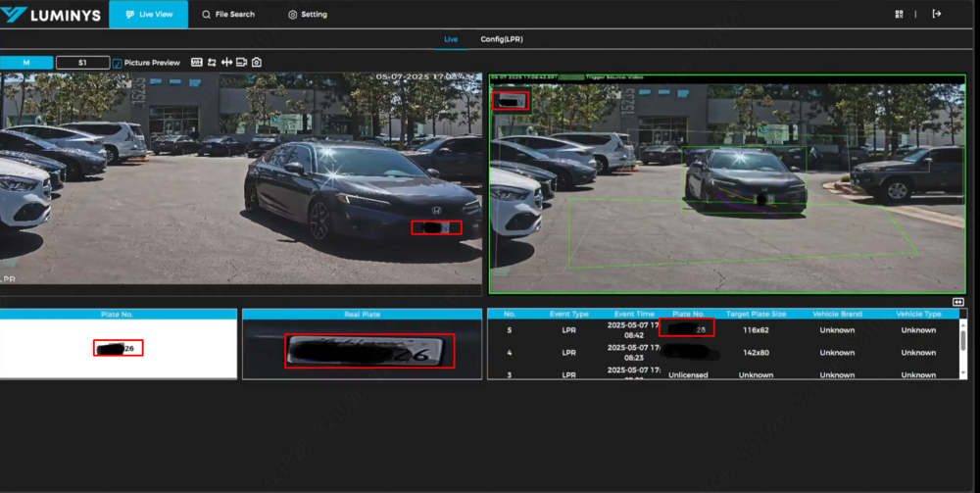Log out using the exit icon
The height and width of the screenshot is (493, 980).
point(937,14)
